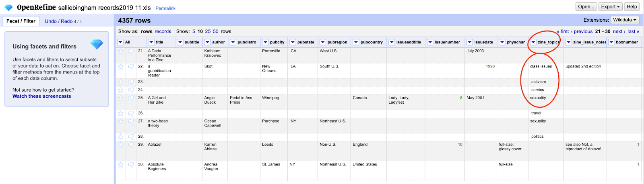Open the issuedate column dropdown
Viewport: 644px width, 184px height.
tap(470, 42)
